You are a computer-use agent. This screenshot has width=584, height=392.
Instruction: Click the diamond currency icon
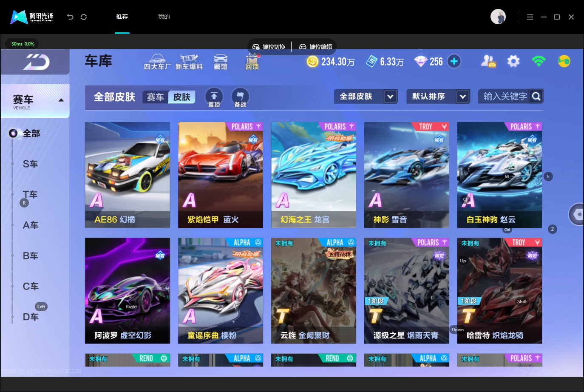tap(421, 62)
